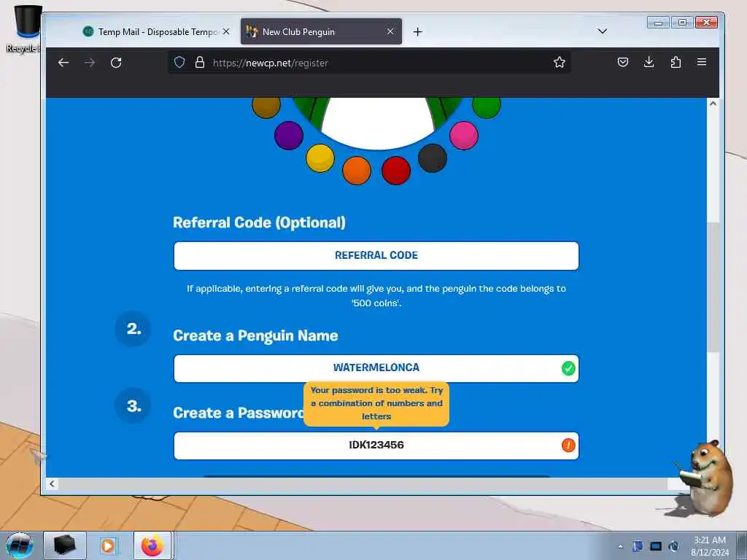Click the hamster desktop assistant character
The height and width of the screenshot is (560, 747).
coord(705,480)
